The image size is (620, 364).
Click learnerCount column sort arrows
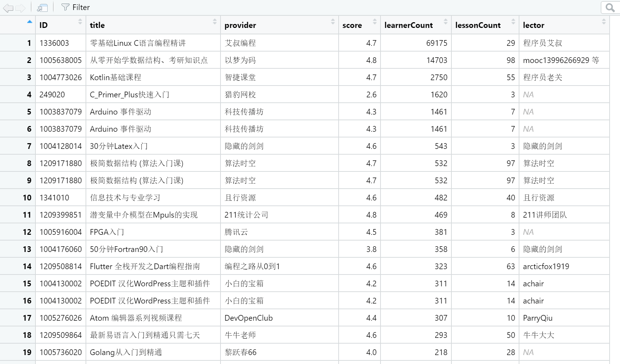click(445, 22)
